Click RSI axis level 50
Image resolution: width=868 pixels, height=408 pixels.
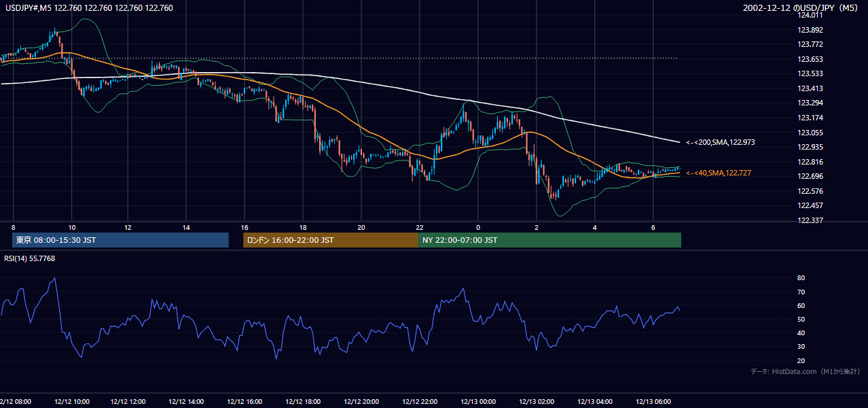point(801,319)
